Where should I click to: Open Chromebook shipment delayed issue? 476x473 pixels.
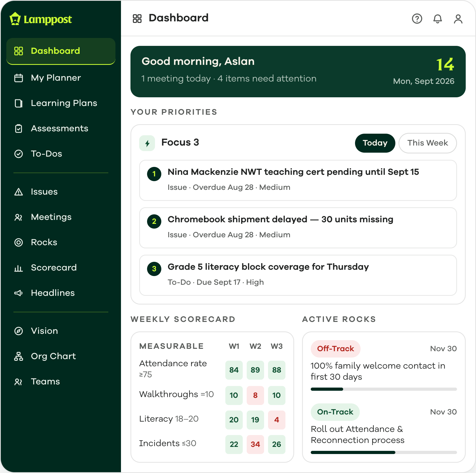pyautogui.click(x=298, y=228)
